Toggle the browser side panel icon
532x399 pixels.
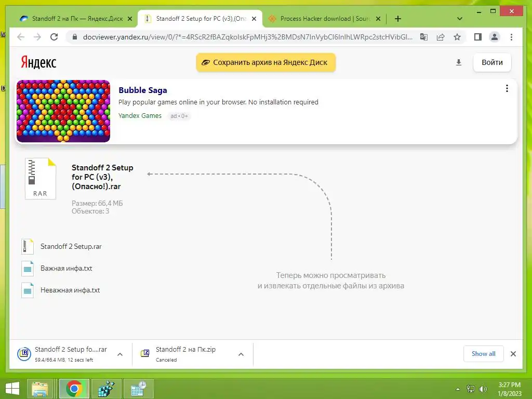(478, 37)
